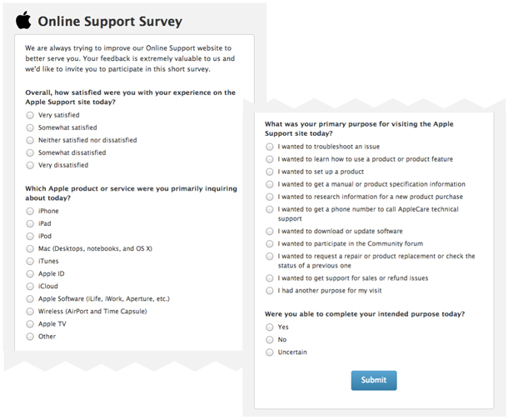Click the Apple logo icon
The width and height of the screenshot is (508, 420).
(x=23, y=20)
